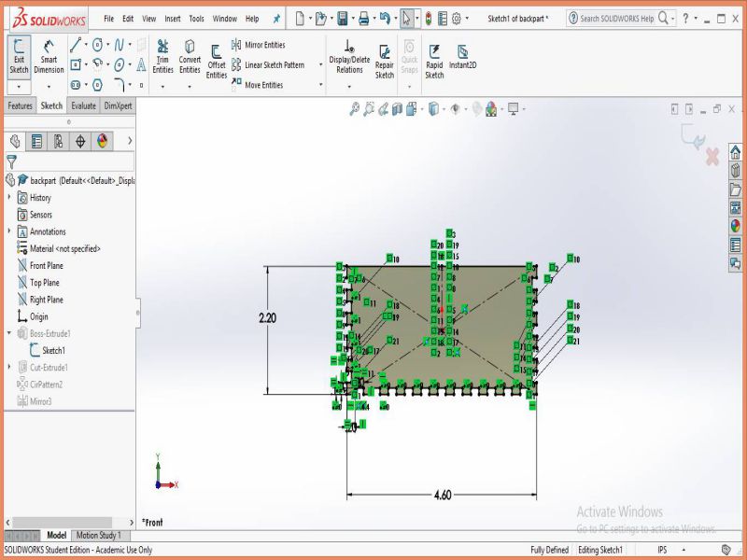The height and width of the screenshot is (560, 747).
Task: Click the Mirror Entities command
Action: [x=259, y=45]
